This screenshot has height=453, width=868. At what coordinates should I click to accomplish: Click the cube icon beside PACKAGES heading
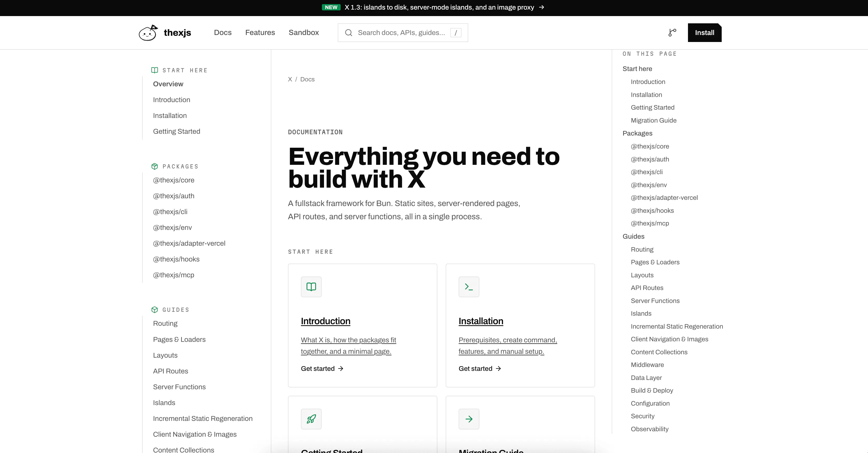point(155,166)
